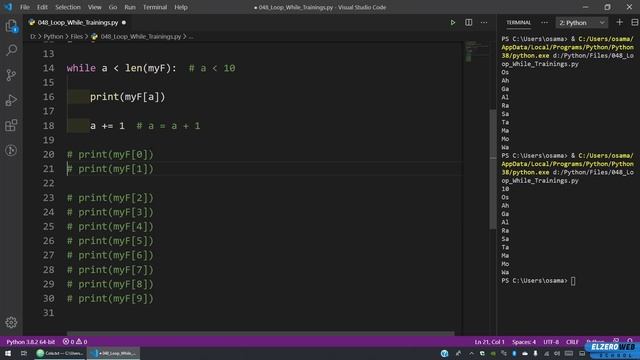Open the Go menu

click(113, 7)
